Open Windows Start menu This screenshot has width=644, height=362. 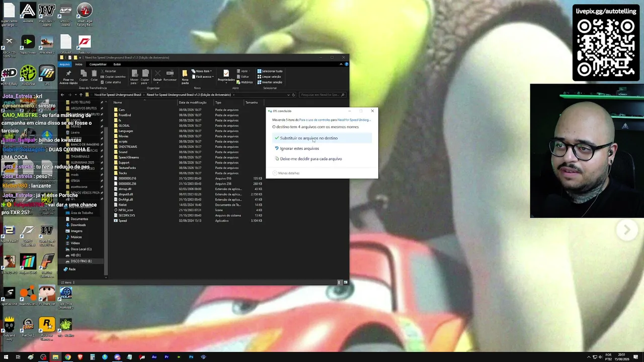pyautogui.click(x=6, y=357)
